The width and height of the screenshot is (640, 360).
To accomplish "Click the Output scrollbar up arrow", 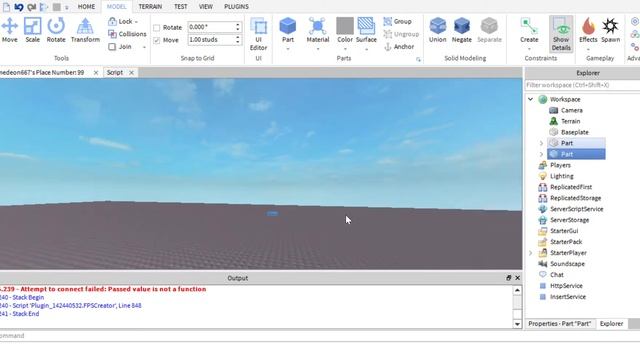I will (x=517, y=290).
